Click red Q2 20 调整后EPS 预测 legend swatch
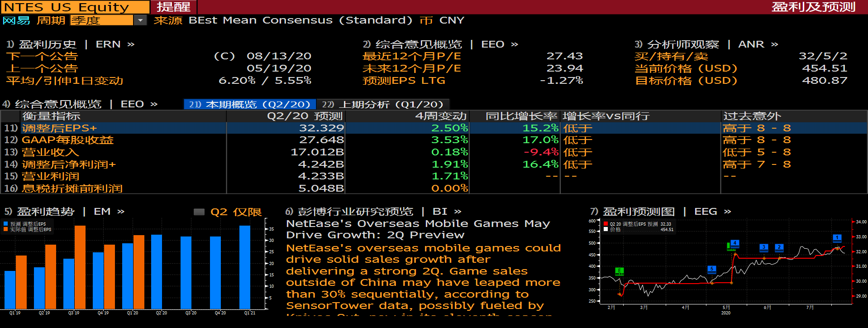Viewport: 868px width, 328px height. [x=606, y=224]
